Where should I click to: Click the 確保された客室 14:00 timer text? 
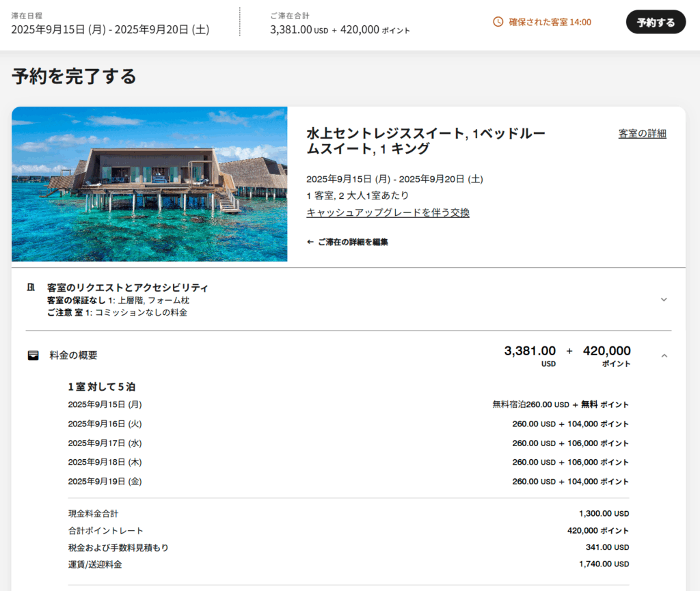pyautogui.click(x=550, y=22)
